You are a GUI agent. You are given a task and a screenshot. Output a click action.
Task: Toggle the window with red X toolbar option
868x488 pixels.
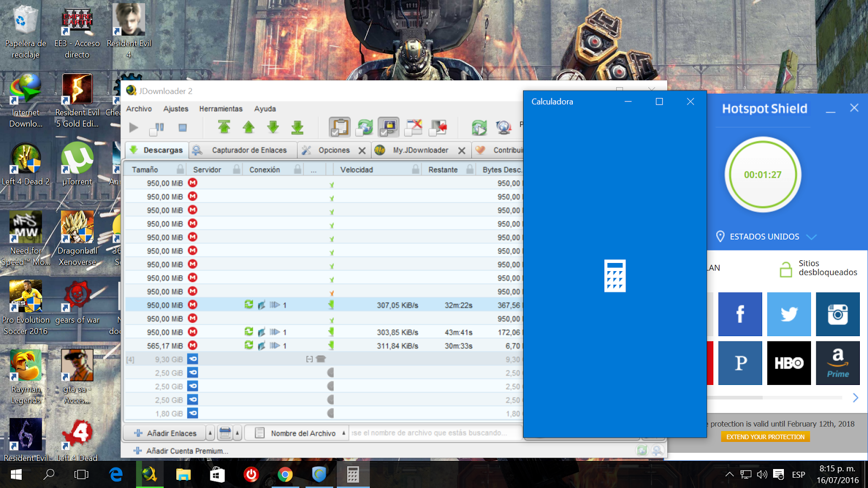tap(413, 127)
